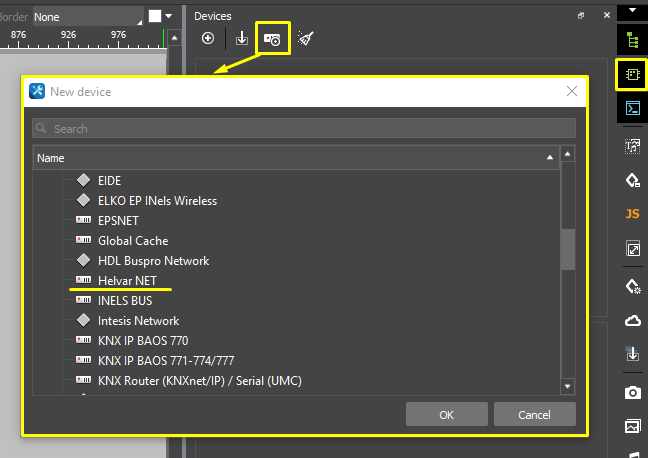Viewport: 648px width, 458px height.
Task: Click the import devices download icon
Action: [x=241, y=39]
